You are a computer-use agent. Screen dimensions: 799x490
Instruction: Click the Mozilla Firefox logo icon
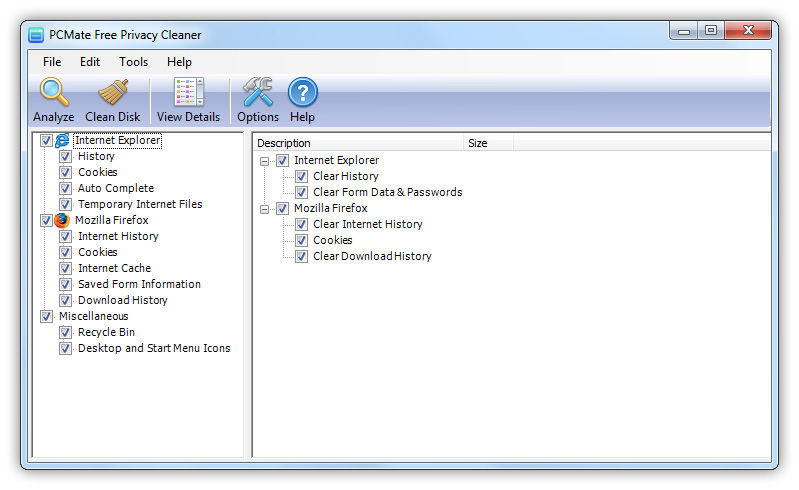point(63,220)
